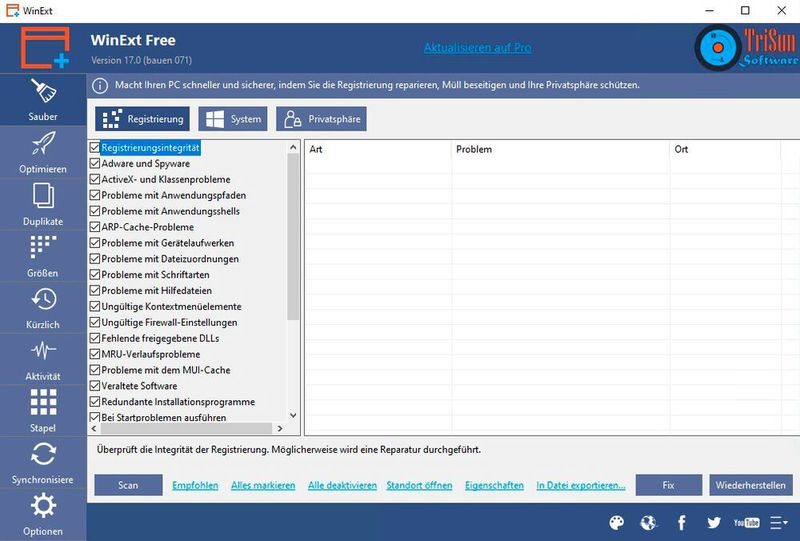Toggle Probleme mit Hilfedateien checkbox
Image resolution: width=800 pixels, height=541 pixels.
coord(94,290)
